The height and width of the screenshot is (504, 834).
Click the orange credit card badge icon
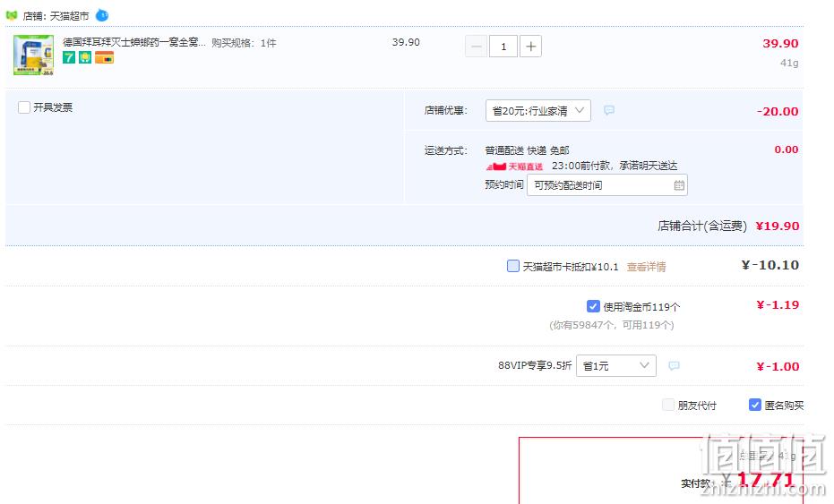click(x=104, y=57)
